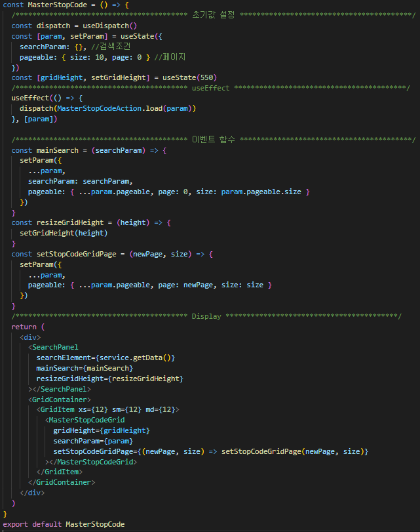
Task: Click the '이벤트 함수' comment header
Action: (x=213, y=140)
